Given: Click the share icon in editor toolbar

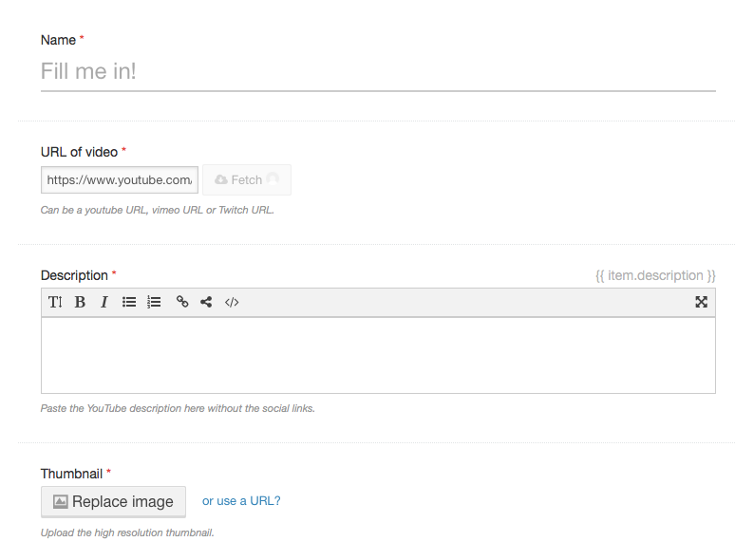Looking at the screenshot, I should [x=206, y=302].
